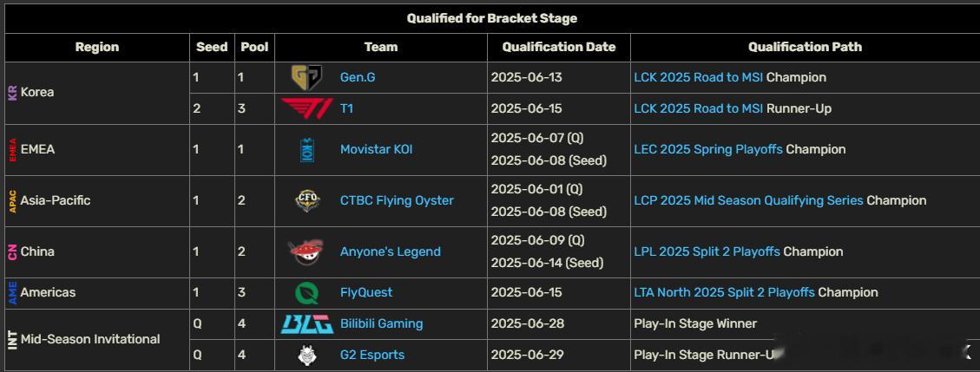Open the G2 Esports team link

(372, 356)
